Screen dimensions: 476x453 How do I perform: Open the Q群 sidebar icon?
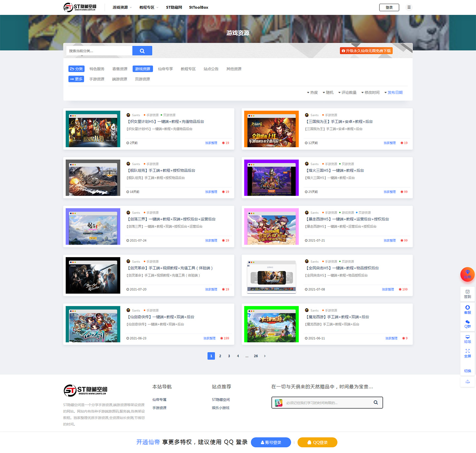click(x=467, y=324)
